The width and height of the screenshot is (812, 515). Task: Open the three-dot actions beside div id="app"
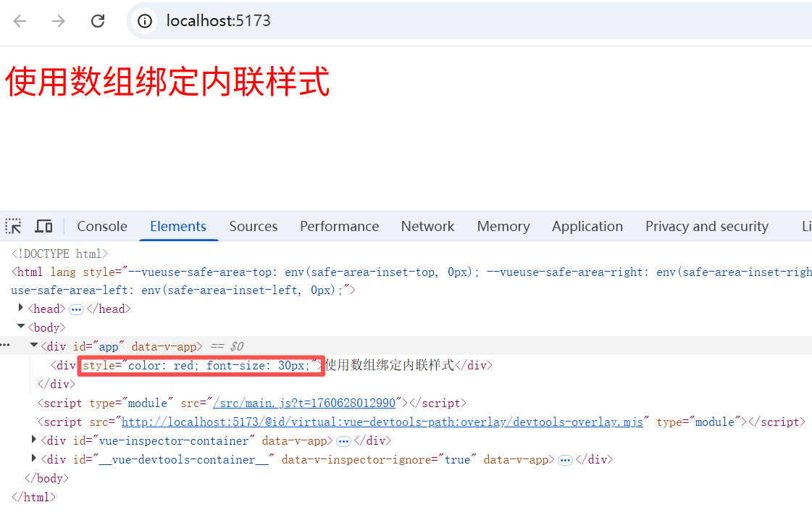5,345
